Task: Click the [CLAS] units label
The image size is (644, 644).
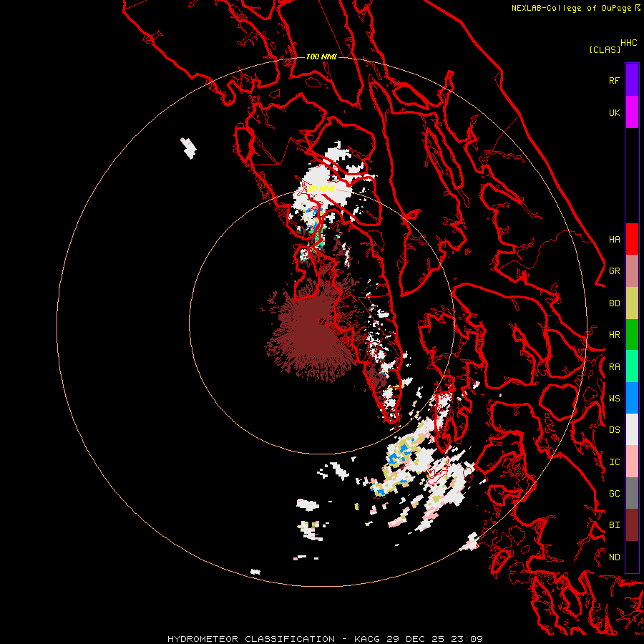Action: click(605, 49)
